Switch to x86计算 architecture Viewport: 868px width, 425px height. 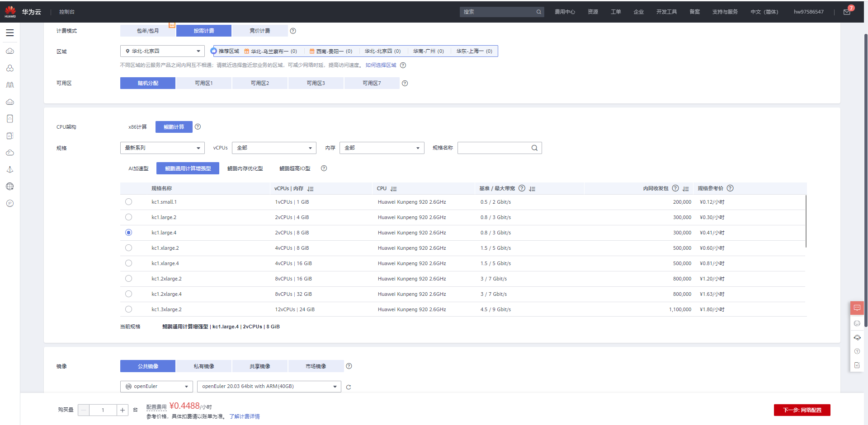point(137,127)
